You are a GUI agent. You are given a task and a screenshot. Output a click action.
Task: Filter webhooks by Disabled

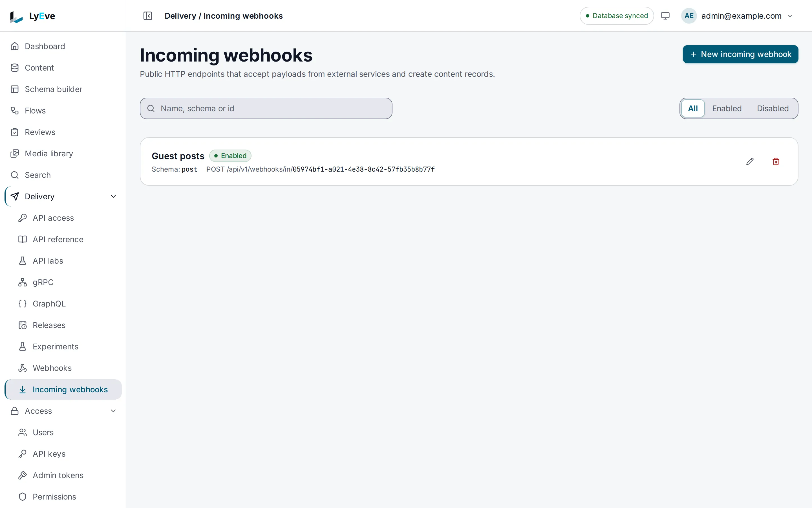coord(773,109)
